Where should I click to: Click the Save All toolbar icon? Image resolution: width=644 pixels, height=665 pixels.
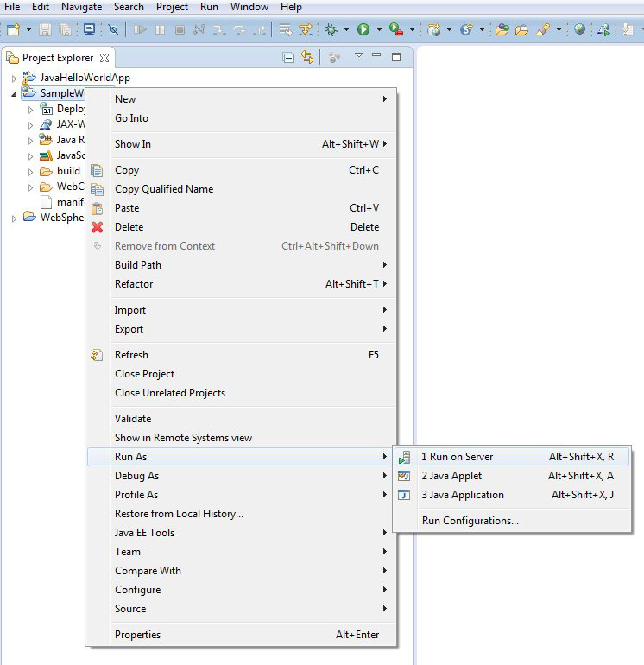(66, 29)
